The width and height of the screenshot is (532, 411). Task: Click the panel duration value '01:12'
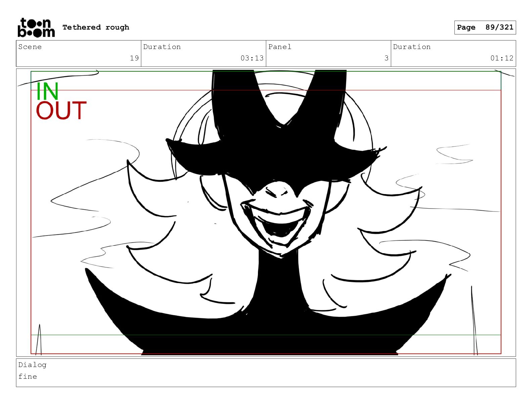tap(502, 58)
